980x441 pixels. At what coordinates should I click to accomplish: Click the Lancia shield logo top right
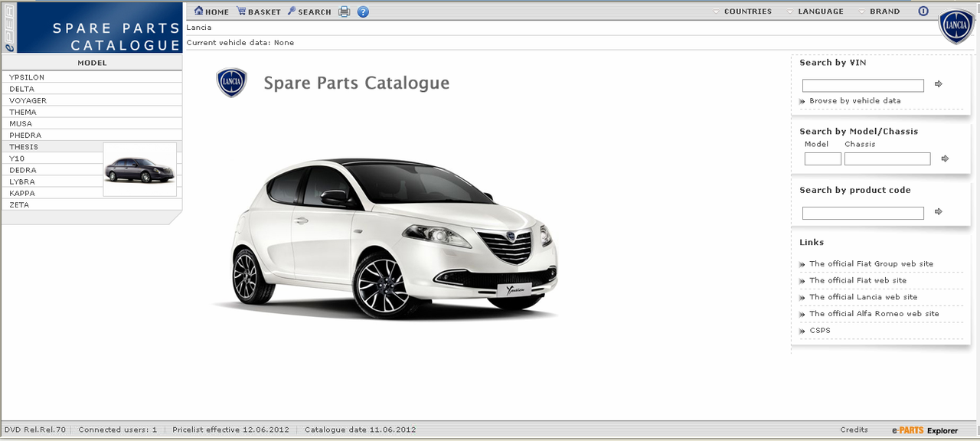pyautogui.click(x=957, y=27)
